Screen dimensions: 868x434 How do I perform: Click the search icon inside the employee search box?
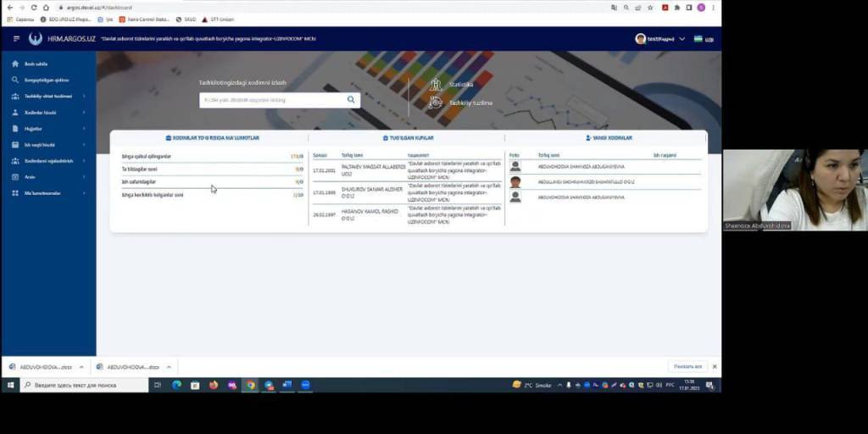coord(351,100)
